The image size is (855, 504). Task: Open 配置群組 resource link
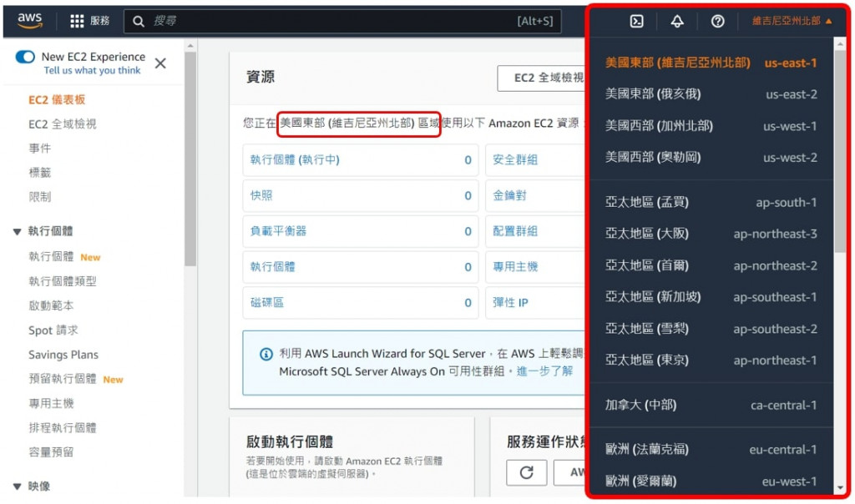click(514, 231)
